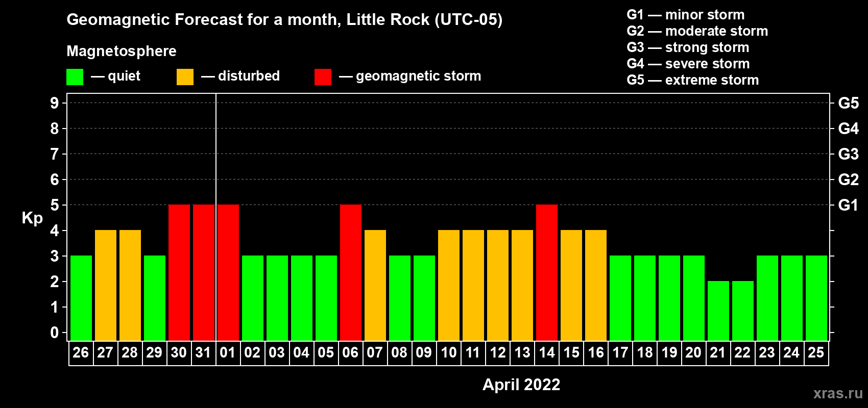Click 'G1 — minor storm' legend line
The width and height of the screenshot is (868, 408).
tap(686, 15)
